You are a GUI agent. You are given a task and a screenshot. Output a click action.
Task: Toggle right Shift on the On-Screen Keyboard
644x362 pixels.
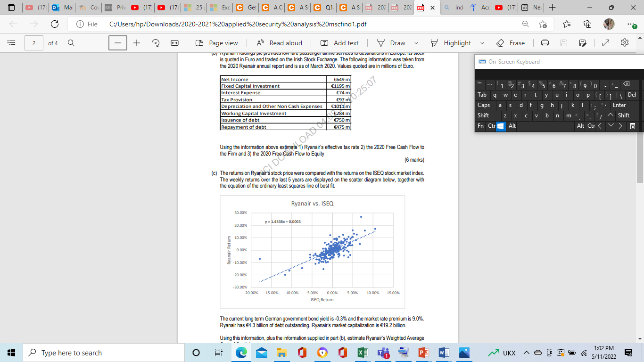pos(624,115)
